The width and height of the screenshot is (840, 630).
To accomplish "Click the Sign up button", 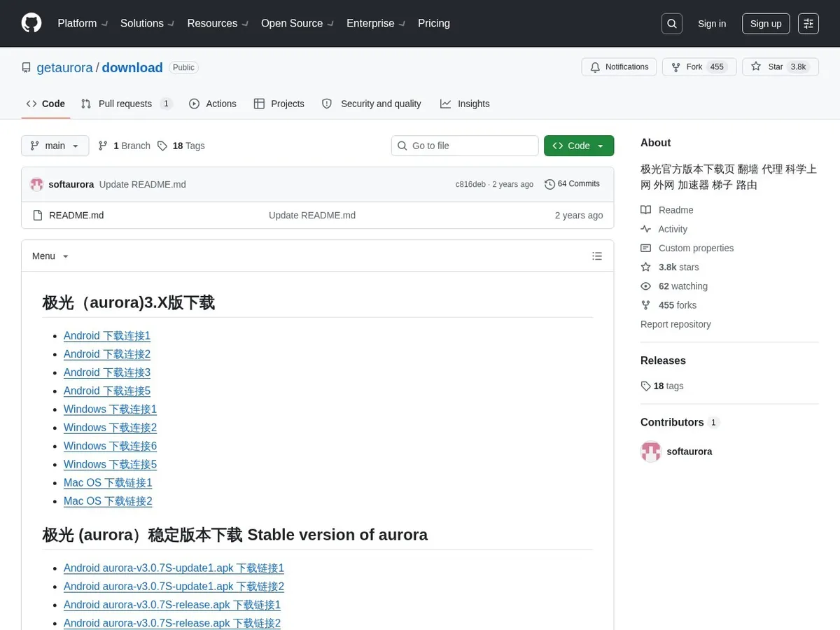I will point(766,24).
